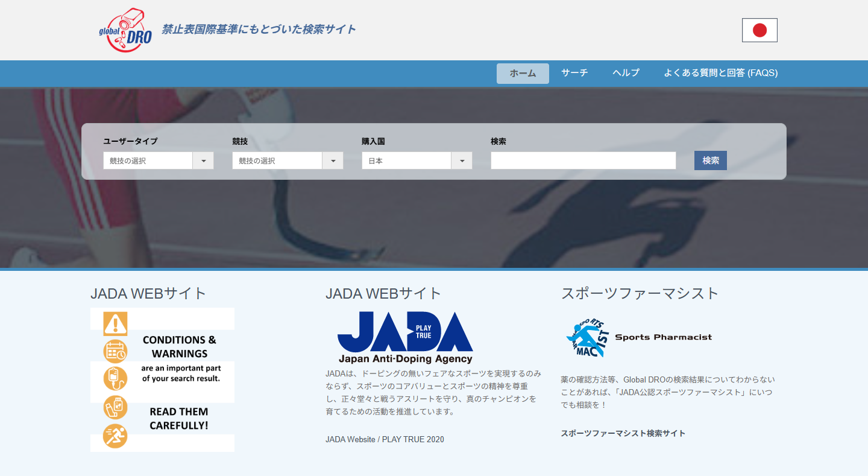Click the mobile phone warning icon
This screenshot has height=476, width=868.
tap(115, 407)
